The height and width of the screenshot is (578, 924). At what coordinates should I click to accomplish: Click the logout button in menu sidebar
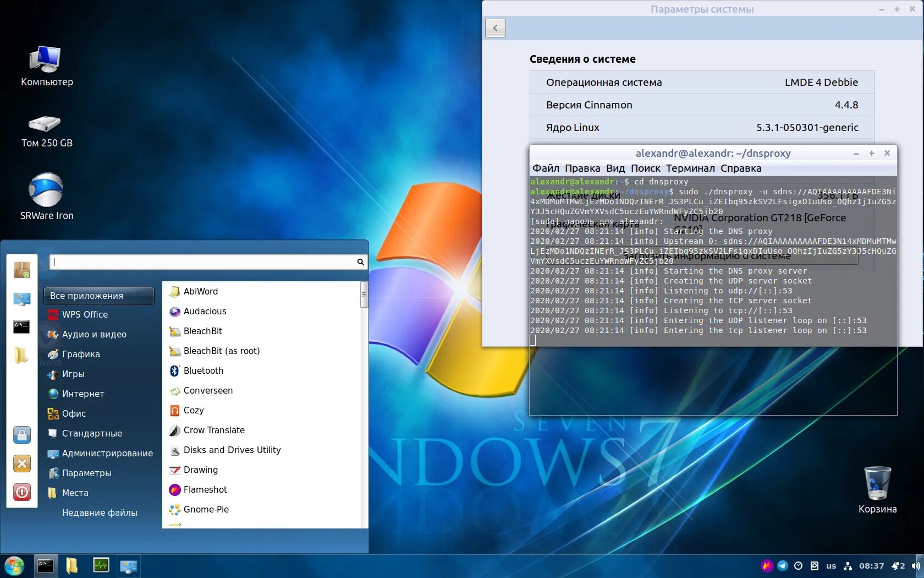pos(22,464)
